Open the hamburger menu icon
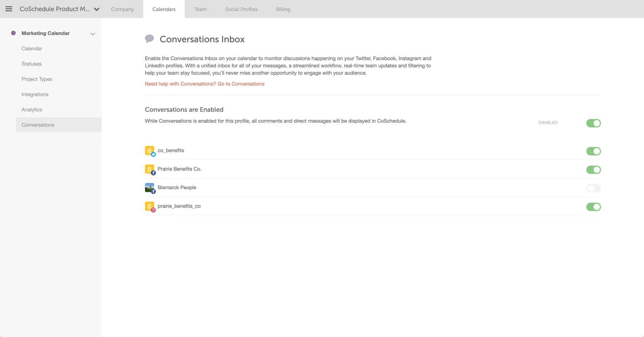The width and height of the screenshot is (644, 337). [x=9, y=9]
